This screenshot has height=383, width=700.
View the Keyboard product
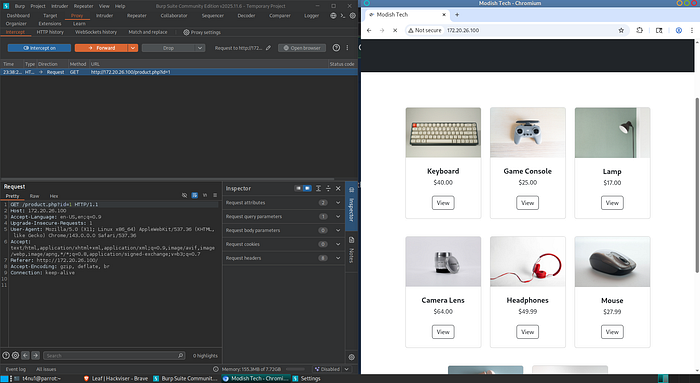click(443, 203)
